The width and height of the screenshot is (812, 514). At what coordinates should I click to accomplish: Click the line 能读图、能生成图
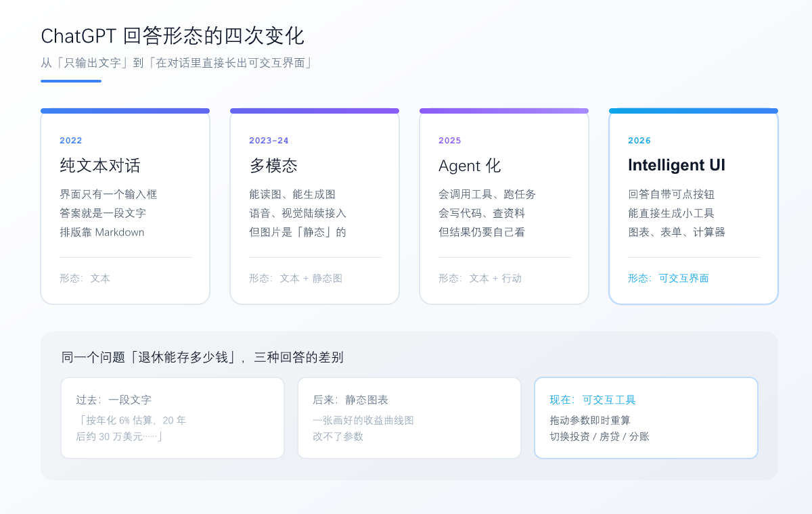coord(292,194)
